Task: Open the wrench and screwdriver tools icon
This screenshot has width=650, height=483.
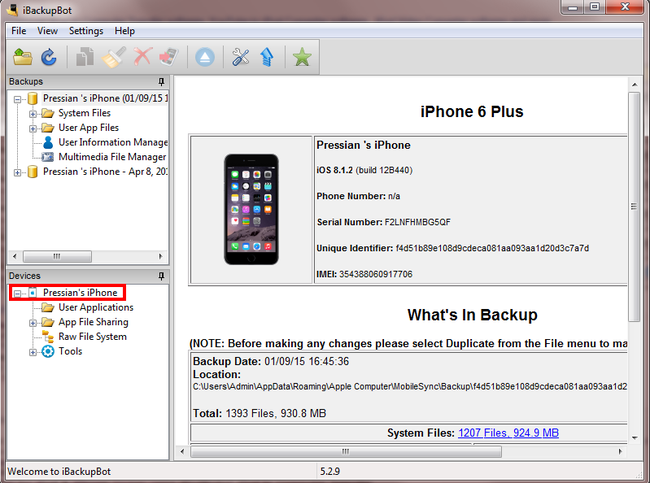Action: point(240,57)
